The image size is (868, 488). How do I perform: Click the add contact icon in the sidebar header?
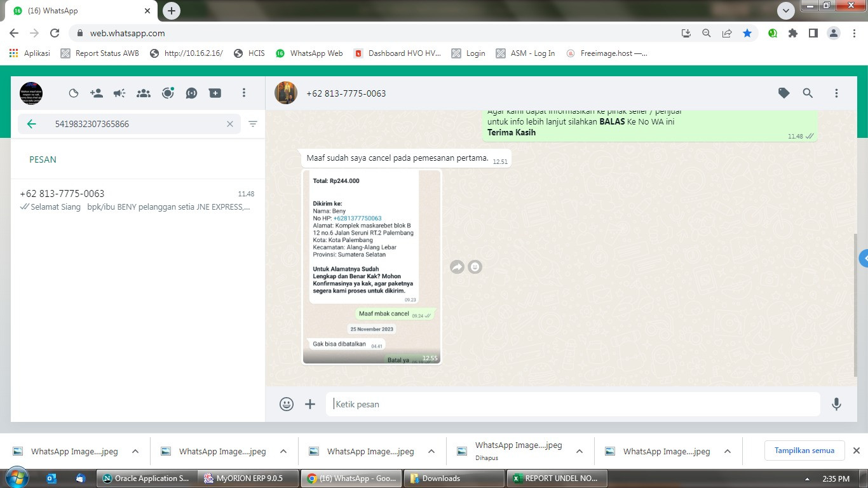coord(97,93)
